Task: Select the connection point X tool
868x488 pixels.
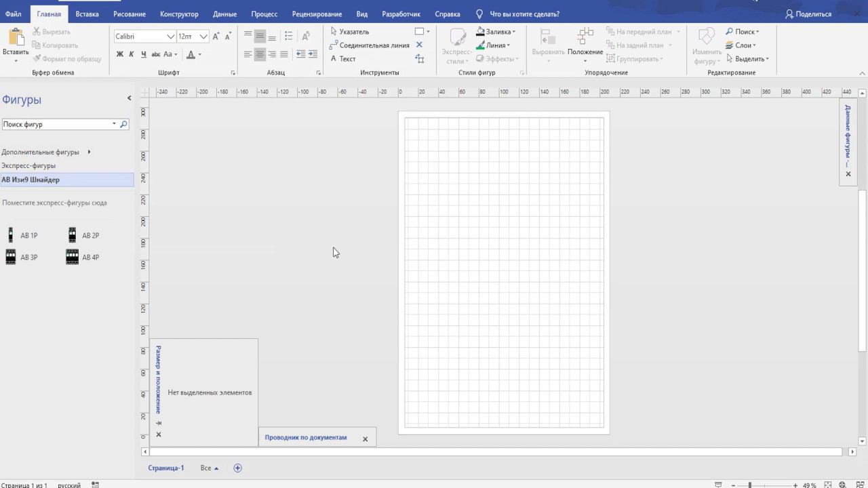Action: coord(419,45)
